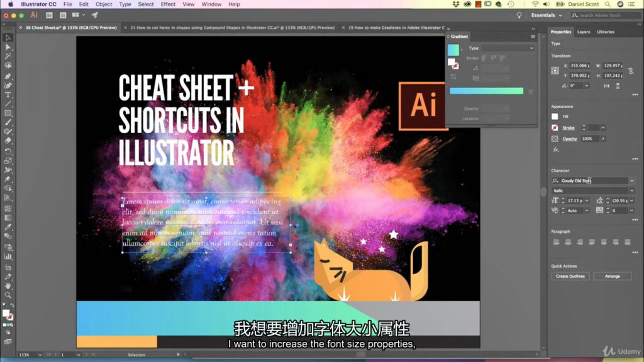Select the Direct Selection tool
This screenshot has width=644, height=362.
[x=8, y=47]
